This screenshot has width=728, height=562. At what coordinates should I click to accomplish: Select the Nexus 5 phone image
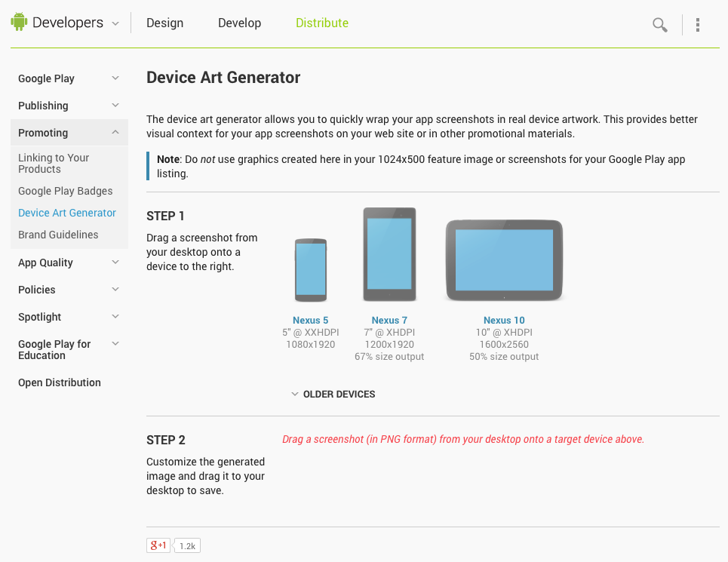coord(311,269)
